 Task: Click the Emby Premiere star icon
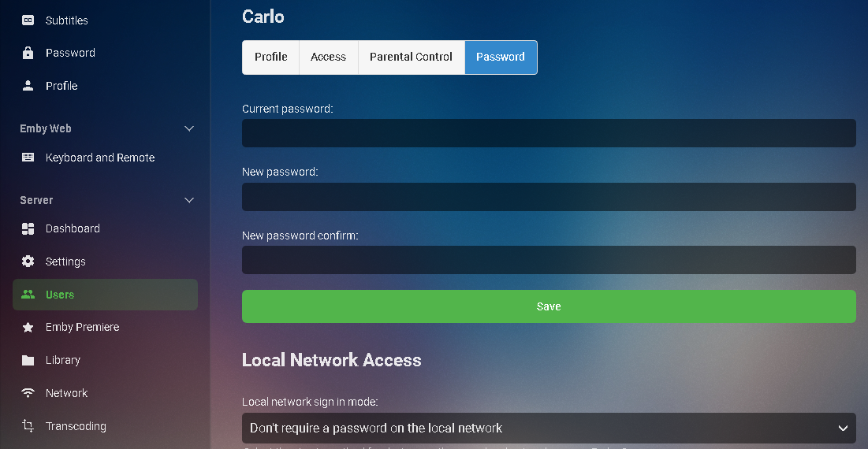(x=28, y=327)
